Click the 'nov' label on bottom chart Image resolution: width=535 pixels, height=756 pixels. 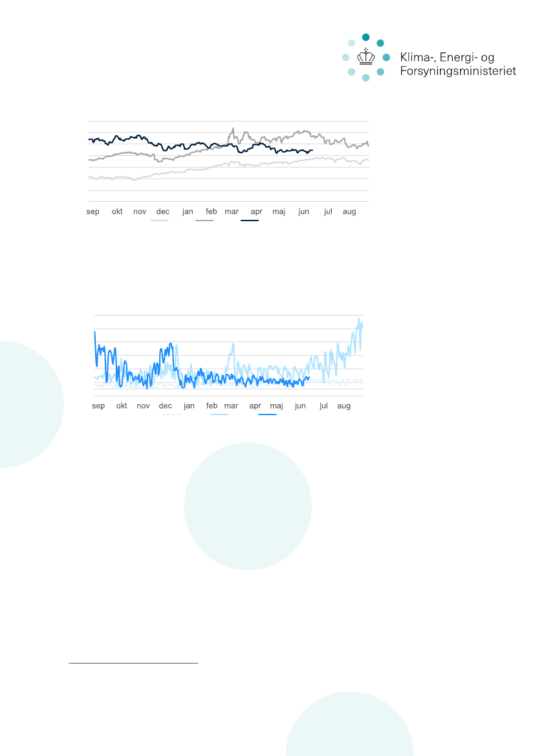(144, 406)
